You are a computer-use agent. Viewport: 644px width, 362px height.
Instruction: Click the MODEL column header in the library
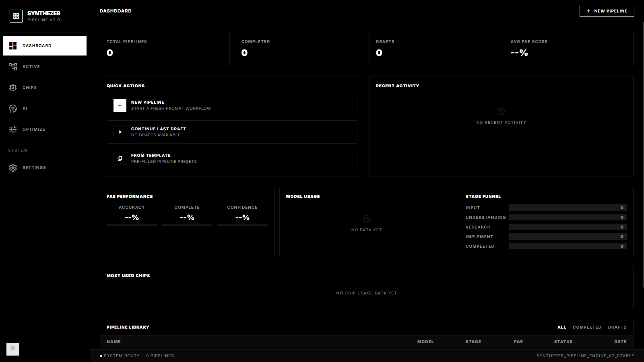pyautogui.click(x=425, y=341)
